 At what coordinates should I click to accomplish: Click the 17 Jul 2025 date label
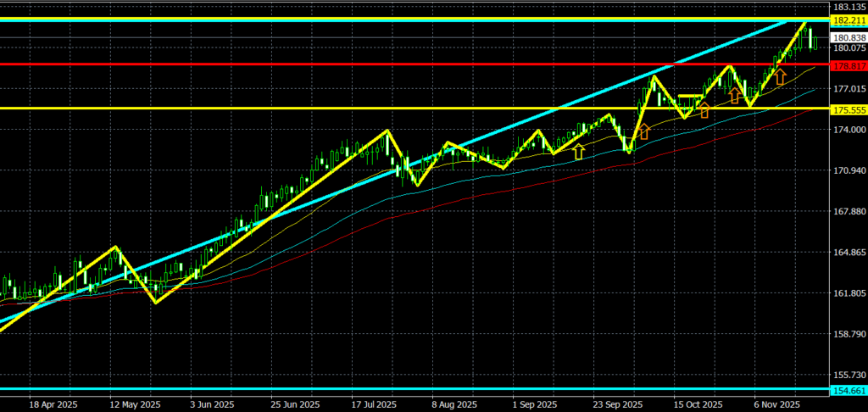click(x=374, y=404)
